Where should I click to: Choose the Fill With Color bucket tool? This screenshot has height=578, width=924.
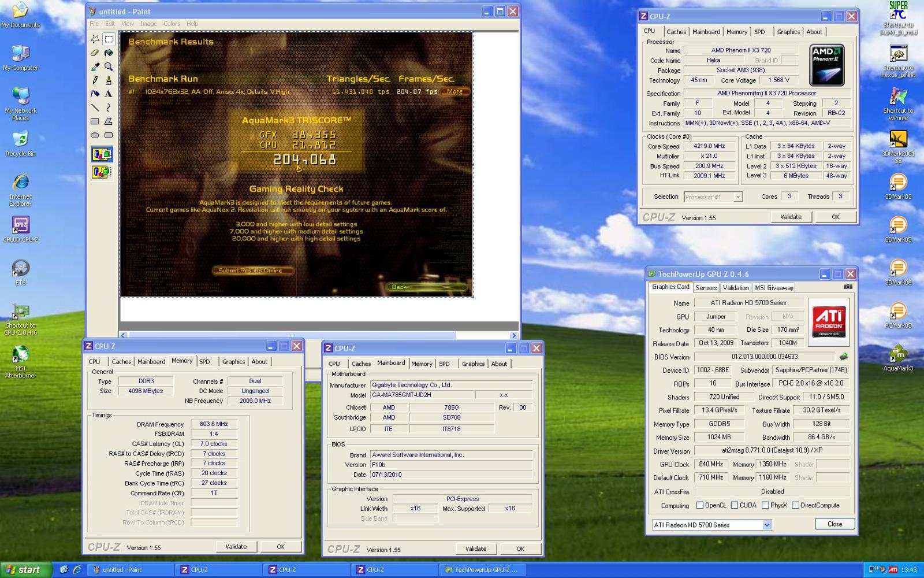pos(109,53)
